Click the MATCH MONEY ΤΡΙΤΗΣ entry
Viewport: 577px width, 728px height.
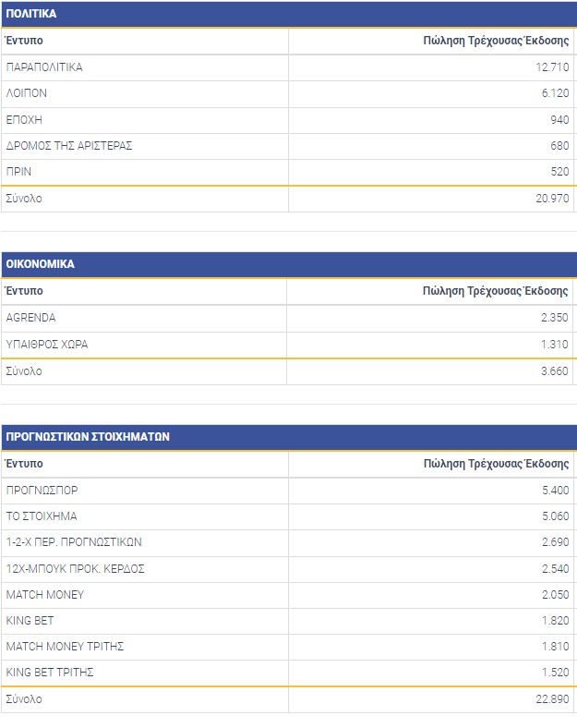[x=65, y=647]
